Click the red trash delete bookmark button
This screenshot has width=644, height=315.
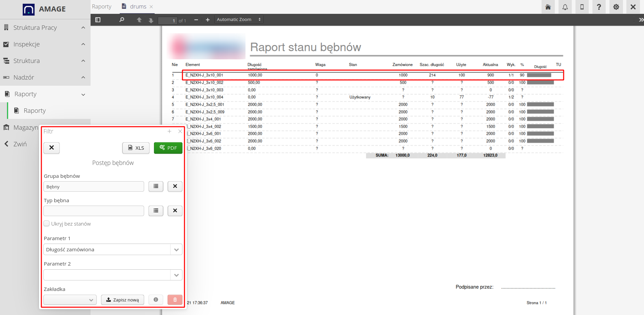(175, 300)
